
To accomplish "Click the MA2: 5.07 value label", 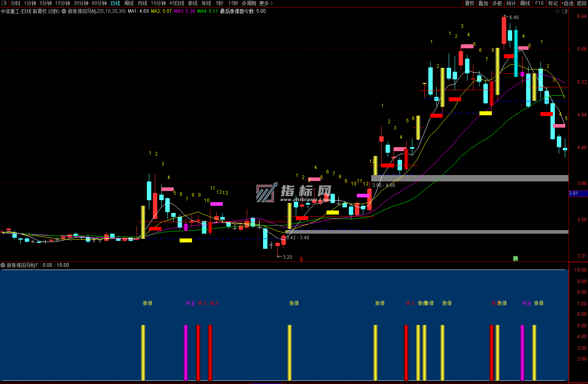I will 161,11.
